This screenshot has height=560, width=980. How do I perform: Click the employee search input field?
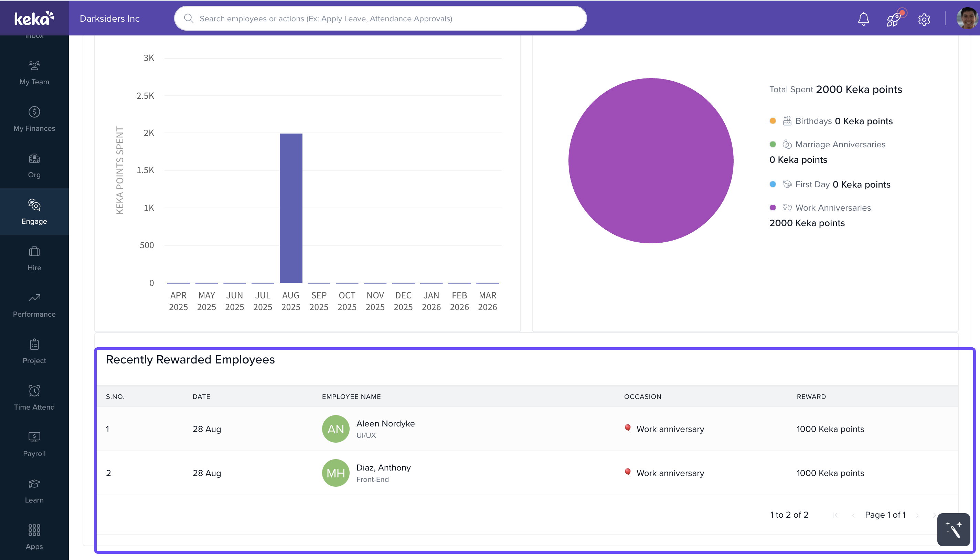tap(381, 19)
